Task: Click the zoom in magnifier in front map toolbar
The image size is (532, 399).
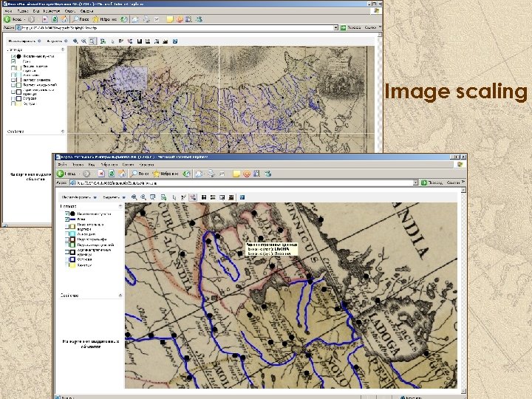Action: (134, 197)
